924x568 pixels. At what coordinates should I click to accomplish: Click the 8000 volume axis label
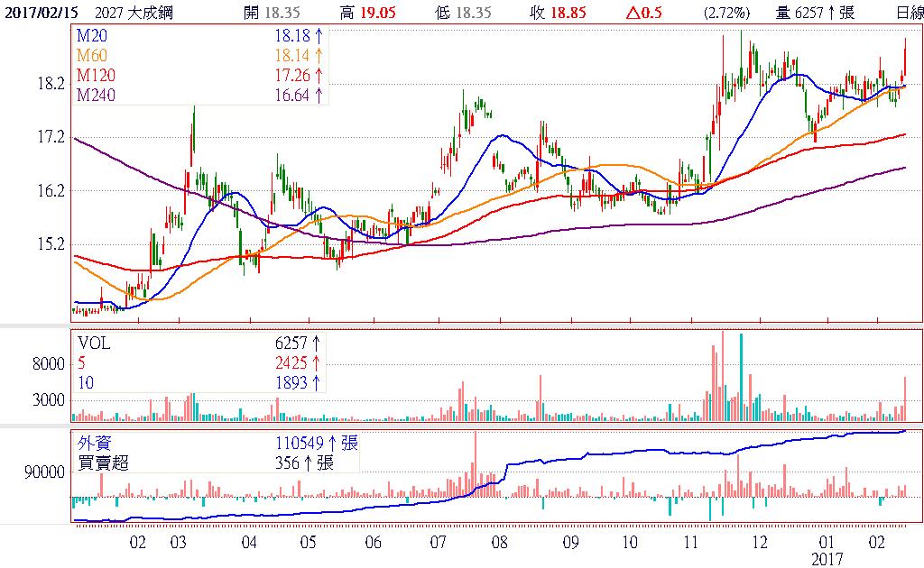(x=50, y=364)
